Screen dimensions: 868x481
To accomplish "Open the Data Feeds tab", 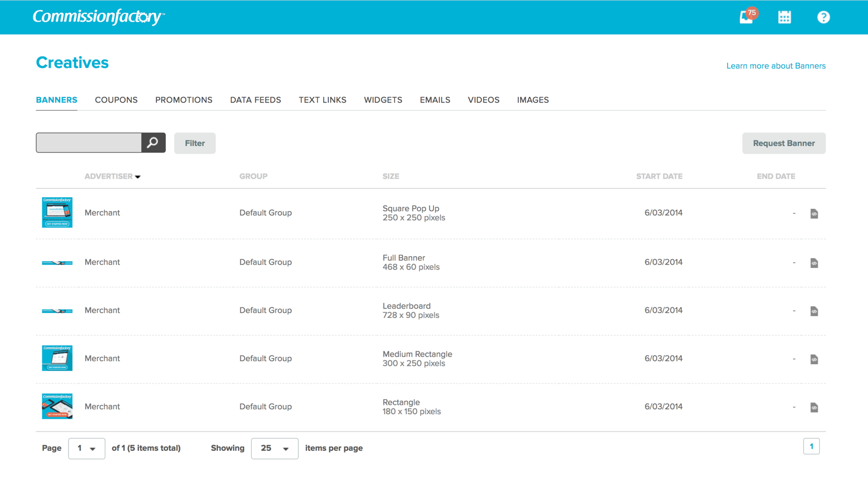I will click(x=255, y=100).
